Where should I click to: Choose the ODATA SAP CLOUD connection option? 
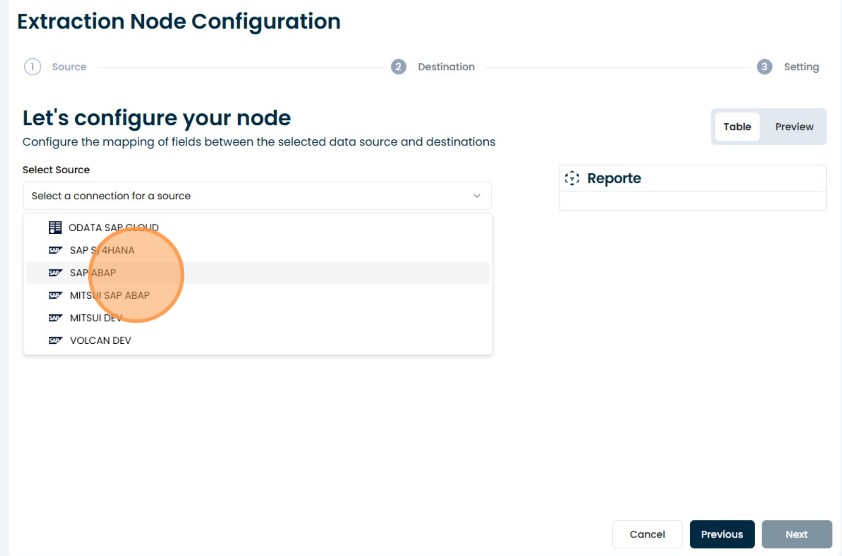pos(113,228)
